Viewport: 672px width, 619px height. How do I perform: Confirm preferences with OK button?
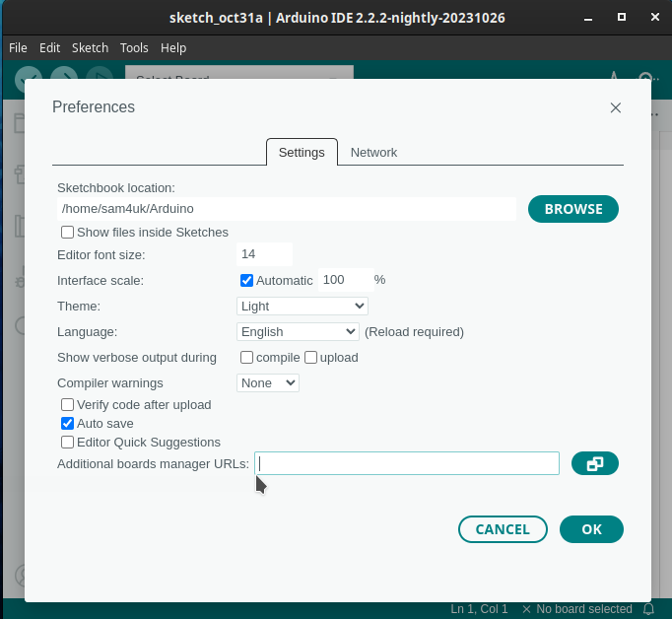(591, 529)
